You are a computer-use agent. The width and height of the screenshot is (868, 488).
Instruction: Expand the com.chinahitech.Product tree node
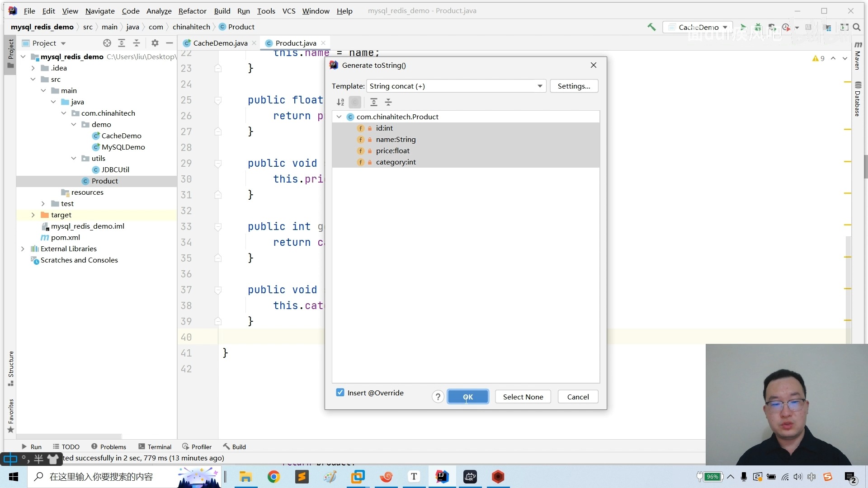(339, 117)
